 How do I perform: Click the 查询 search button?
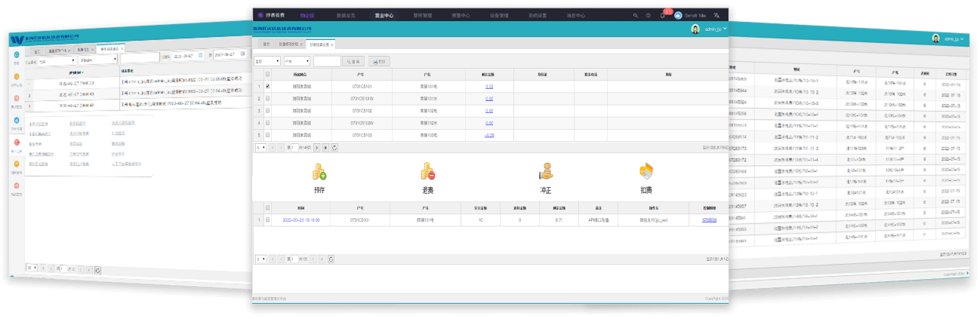[353, 61]
